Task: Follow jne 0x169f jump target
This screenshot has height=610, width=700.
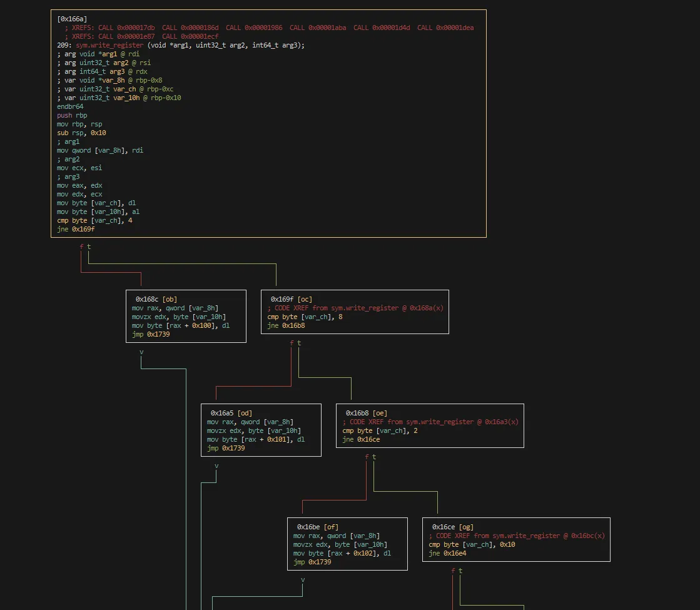Action: (x=84, y=229)
